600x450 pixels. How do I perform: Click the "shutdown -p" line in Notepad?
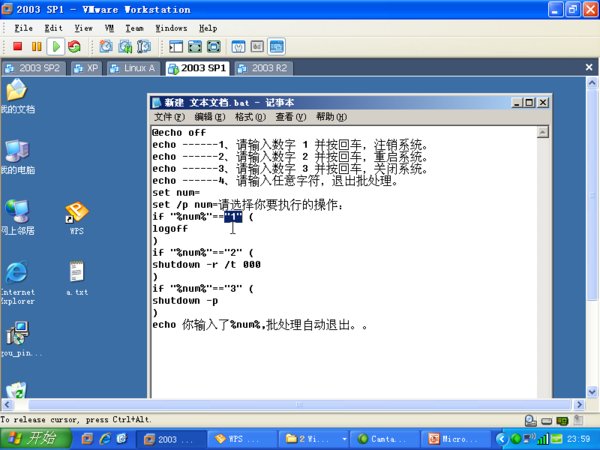click(185, 300)
